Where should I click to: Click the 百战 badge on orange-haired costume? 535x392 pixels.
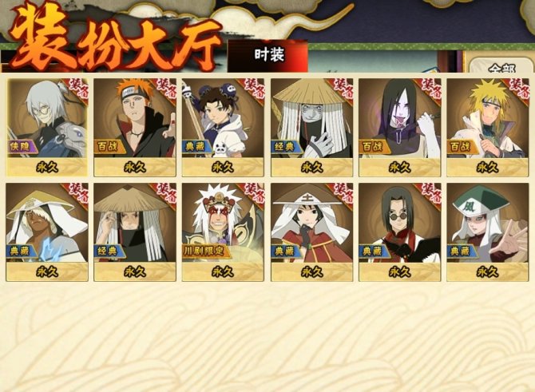tap(108, 147)
